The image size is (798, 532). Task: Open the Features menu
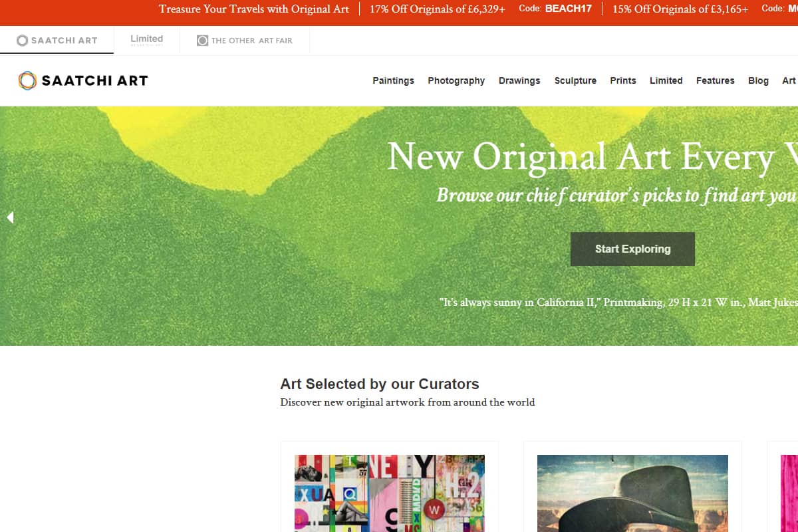715,80
